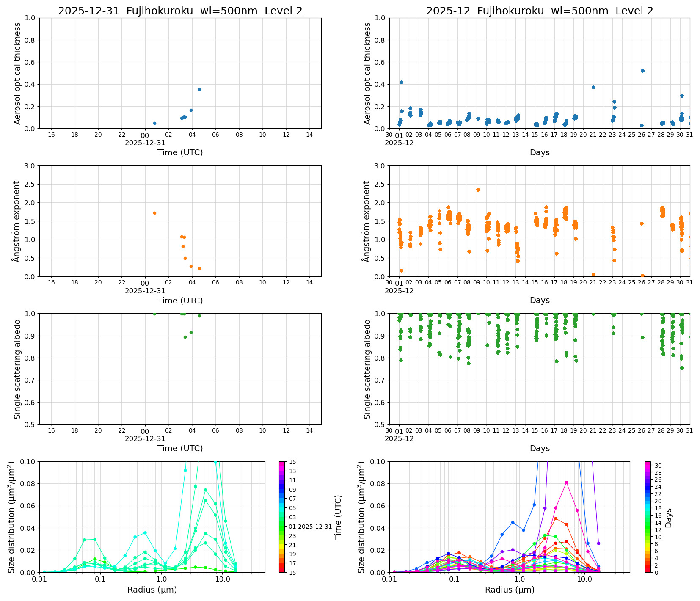
Task: Select the Ångström exponent outlier on day 09
Action: click(478, 190)
